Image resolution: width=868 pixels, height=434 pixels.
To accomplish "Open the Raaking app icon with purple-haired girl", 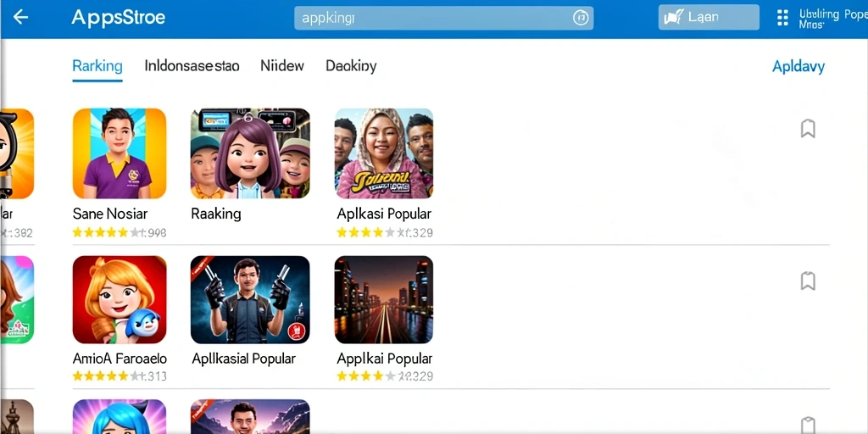I will point(250,153).
